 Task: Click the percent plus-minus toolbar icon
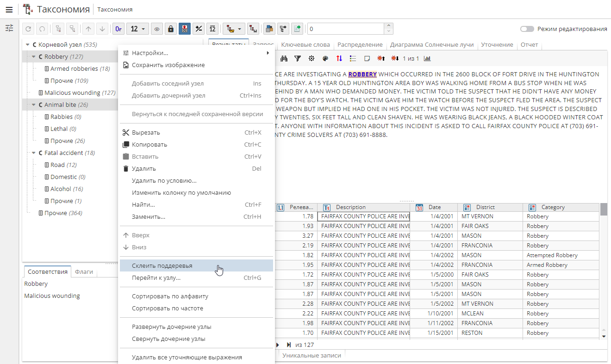click(199, 29)
